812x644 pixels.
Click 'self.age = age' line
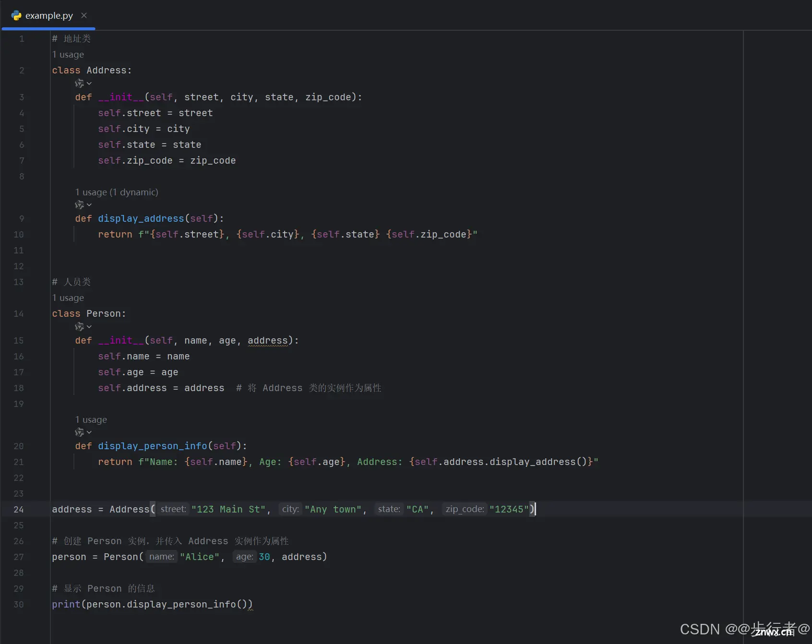pos(138,372)
